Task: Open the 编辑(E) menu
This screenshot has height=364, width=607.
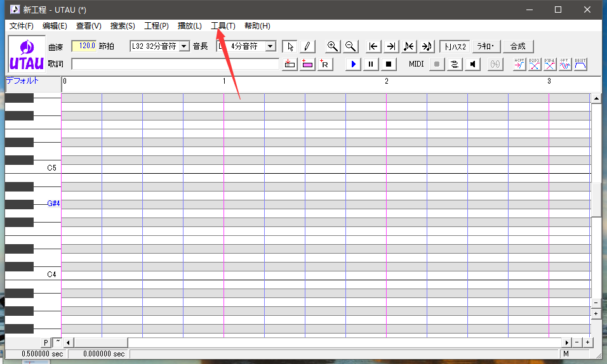Action: 55,26
